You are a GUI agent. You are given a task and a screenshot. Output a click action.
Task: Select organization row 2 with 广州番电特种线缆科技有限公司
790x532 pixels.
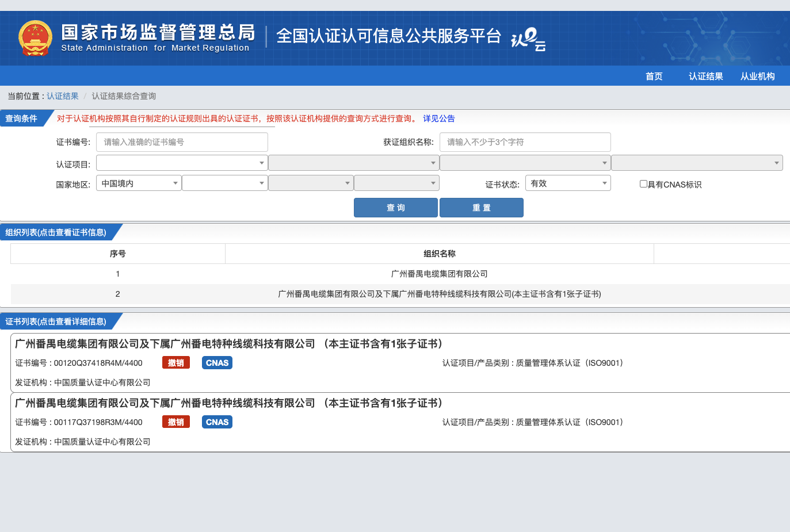[400, 294]
